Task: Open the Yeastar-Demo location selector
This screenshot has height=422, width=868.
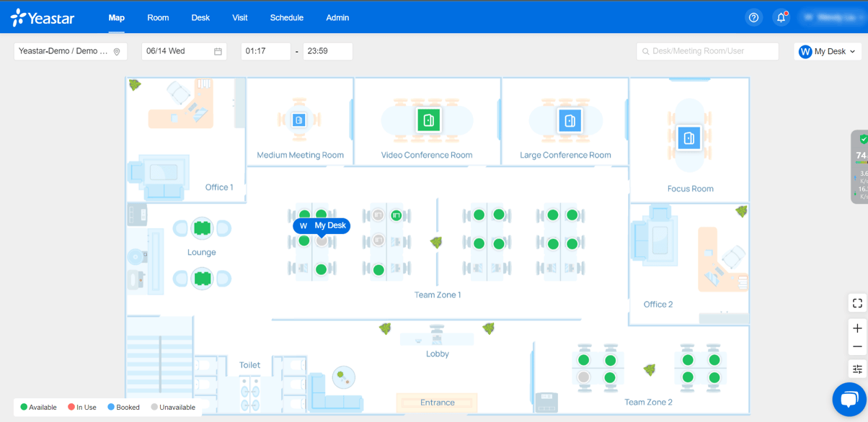Action: pyautogui.click(x=70, y=51)
